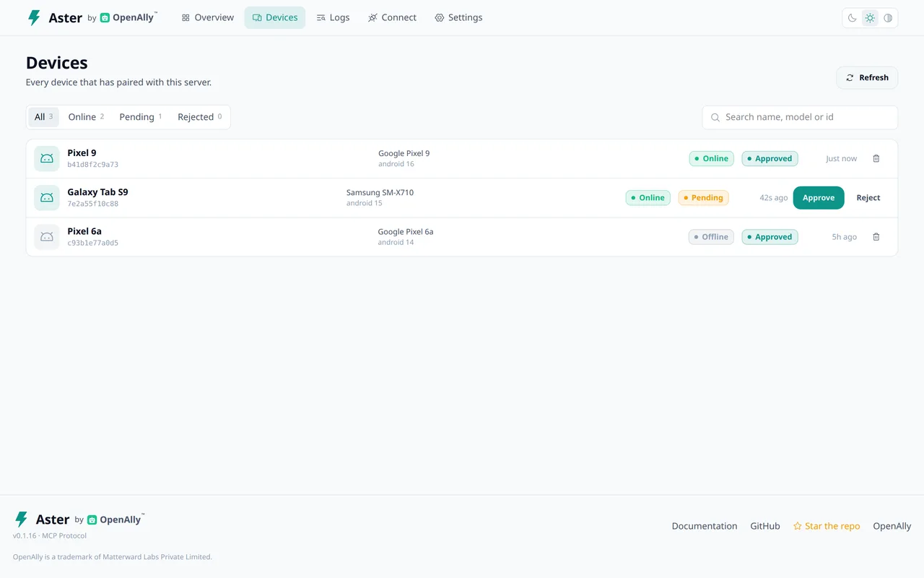This screenshot has width=924, height=578.
Task: Click the 'Just now' timestamp
Action: click(841, 159)
